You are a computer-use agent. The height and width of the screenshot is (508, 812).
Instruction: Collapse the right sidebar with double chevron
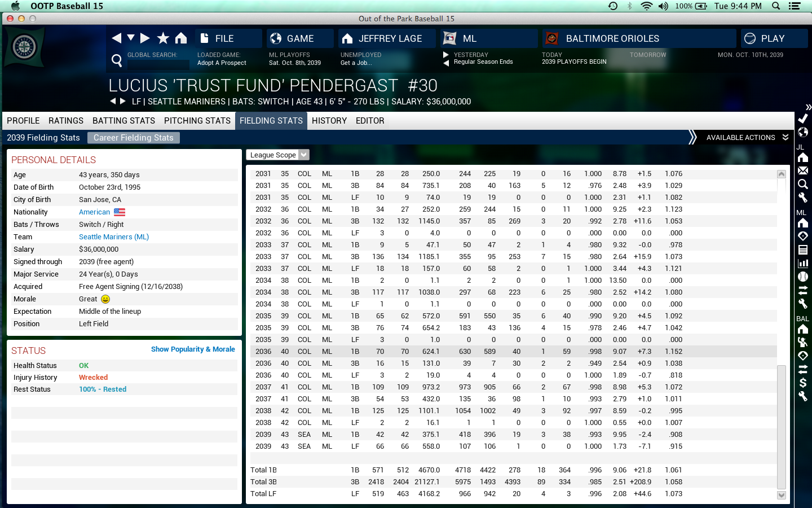pyautogui.click(x=809, y=107)
